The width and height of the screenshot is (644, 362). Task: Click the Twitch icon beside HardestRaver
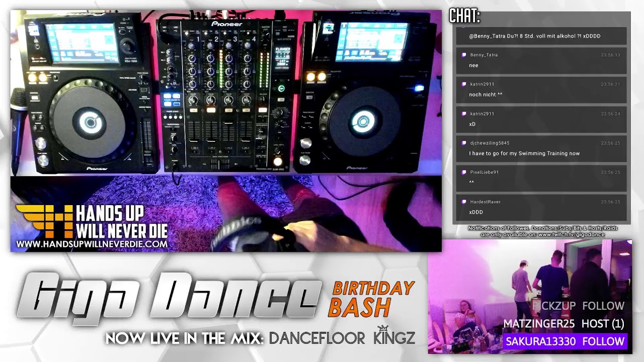click(x=464, y=202)
